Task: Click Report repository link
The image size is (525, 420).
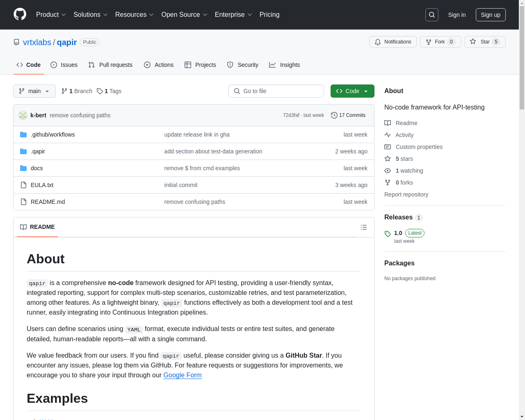Action: (406, 194)
